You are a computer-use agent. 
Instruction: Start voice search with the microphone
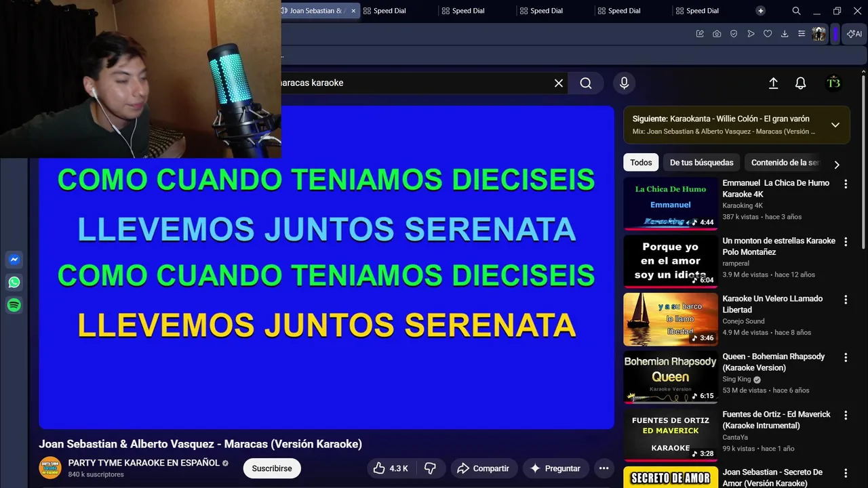point(625,83)
